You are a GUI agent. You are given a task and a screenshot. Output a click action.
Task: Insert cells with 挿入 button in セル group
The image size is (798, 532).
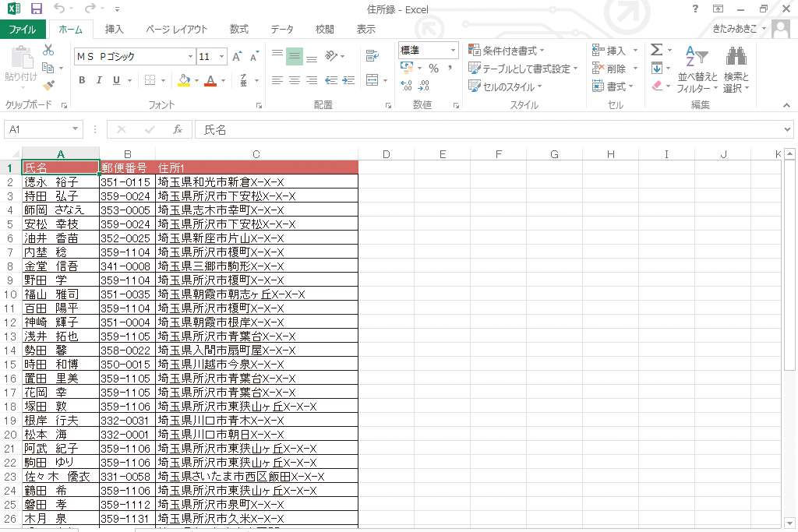[609, 51]
